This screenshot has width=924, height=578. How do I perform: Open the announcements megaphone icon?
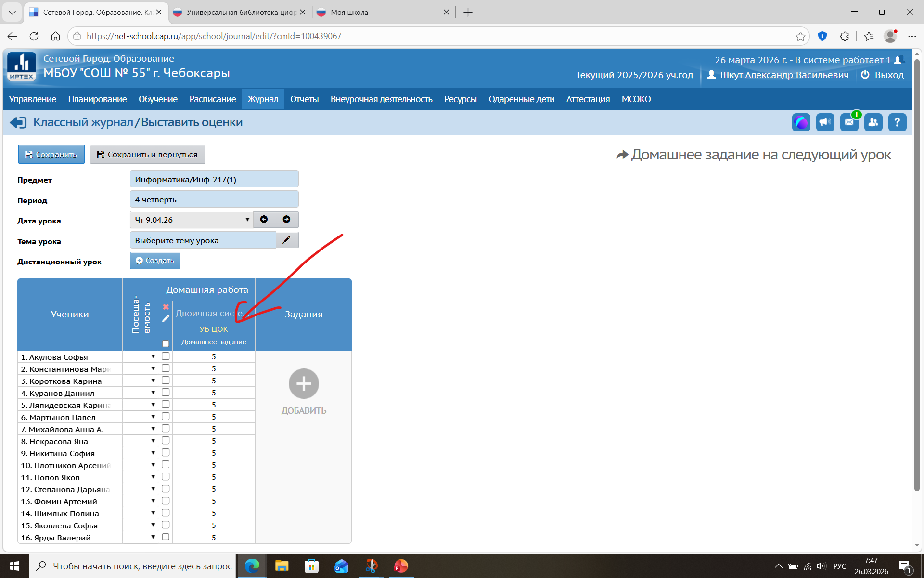coord(825,122)
